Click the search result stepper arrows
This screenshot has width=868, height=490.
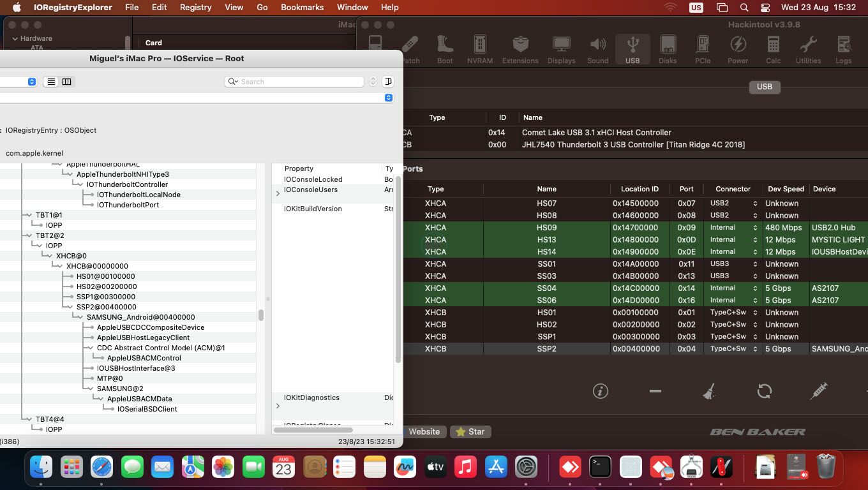click(x=373, y=82)
